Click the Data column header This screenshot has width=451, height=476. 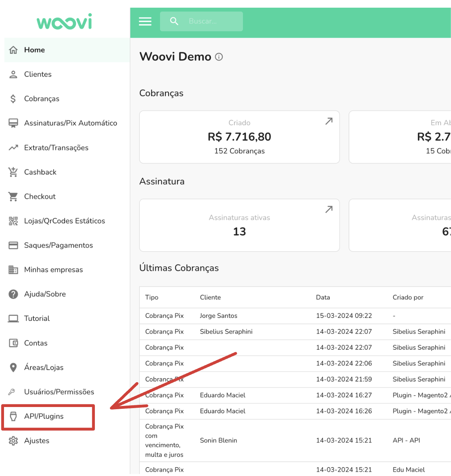(x=323, y=297)
